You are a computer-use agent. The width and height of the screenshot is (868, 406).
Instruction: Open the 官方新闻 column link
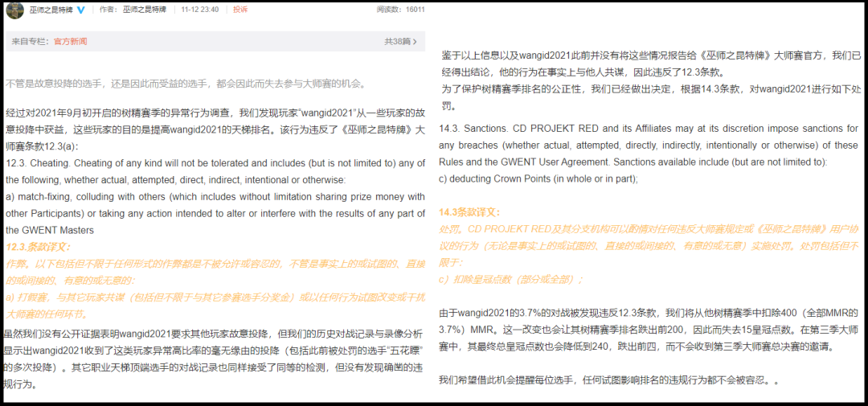point(71,41)
